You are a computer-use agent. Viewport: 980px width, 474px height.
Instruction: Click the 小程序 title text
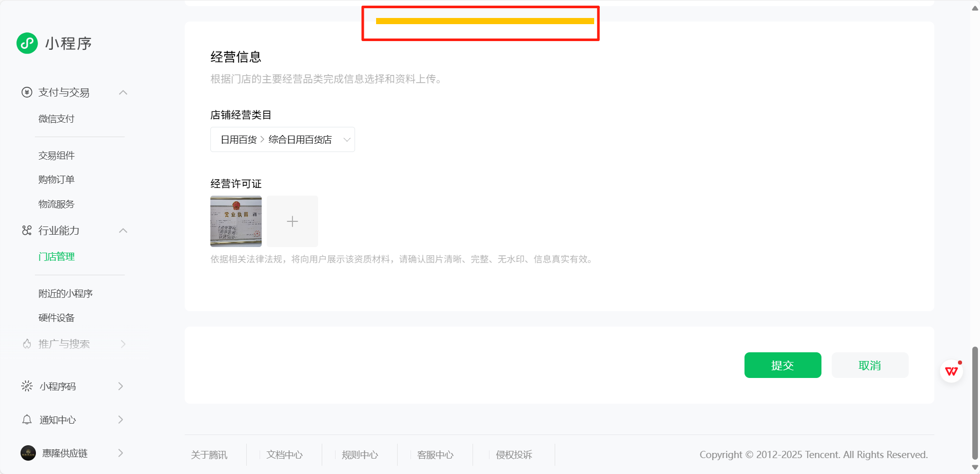(x=68, y=44)
